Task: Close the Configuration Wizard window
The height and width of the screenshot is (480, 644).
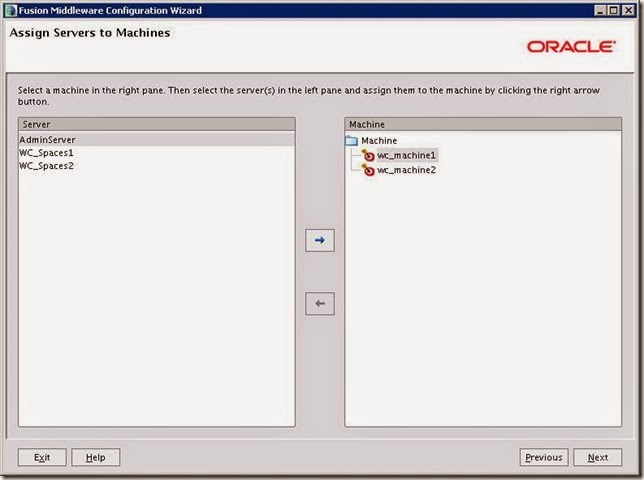Action: coord(628,10)
